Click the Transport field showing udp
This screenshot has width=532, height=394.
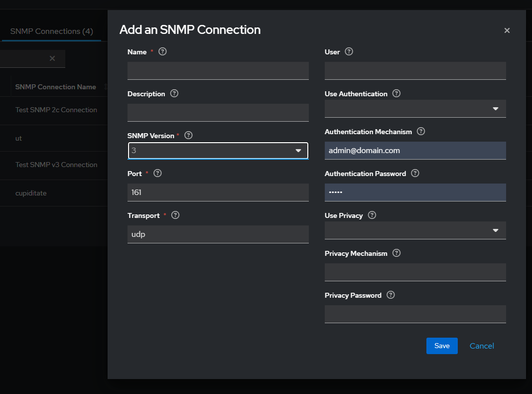pos(218,234)
